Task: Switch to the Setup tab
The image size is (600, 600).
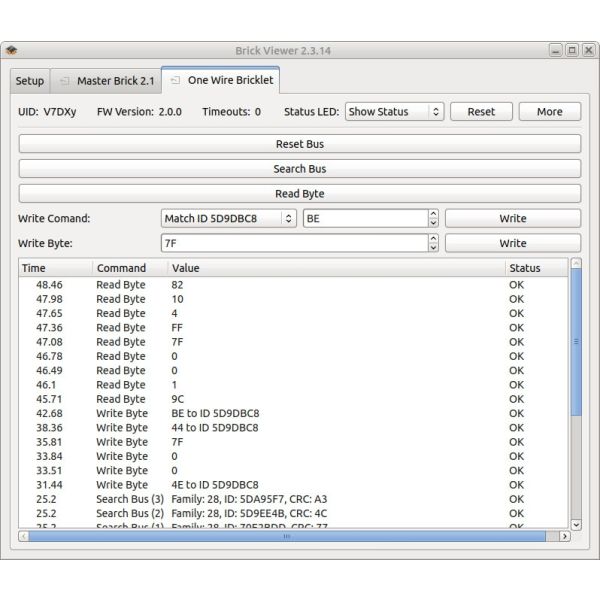Action: point(30,81)
